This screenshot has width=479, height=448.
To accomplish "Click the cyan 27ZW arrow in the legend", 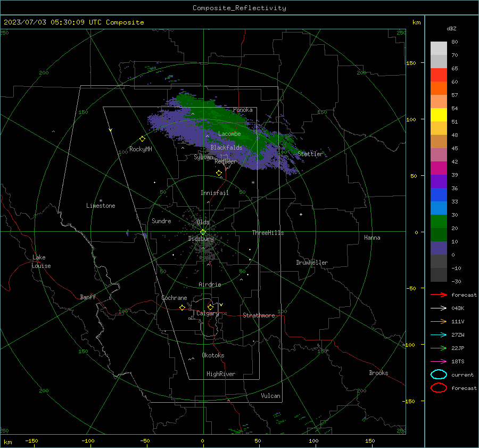I will 439,335.
